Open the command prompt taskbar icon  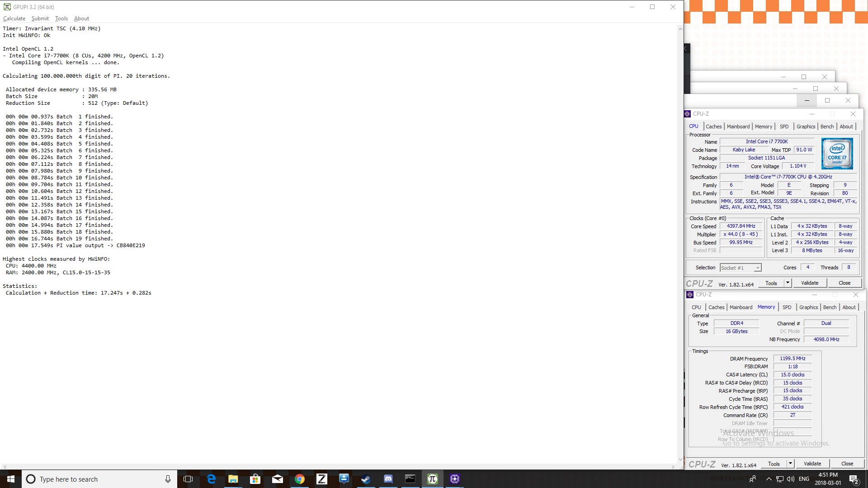pos(410,479)
